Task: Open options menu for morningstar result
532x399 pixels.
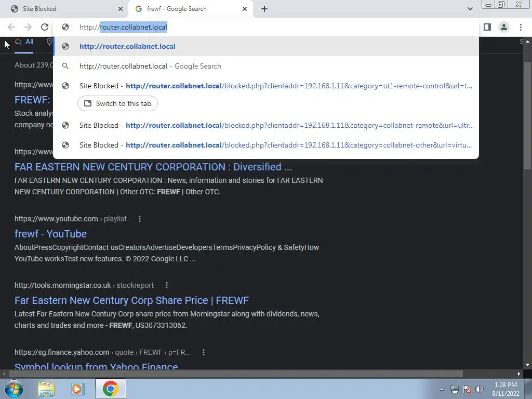Action: 167,285
